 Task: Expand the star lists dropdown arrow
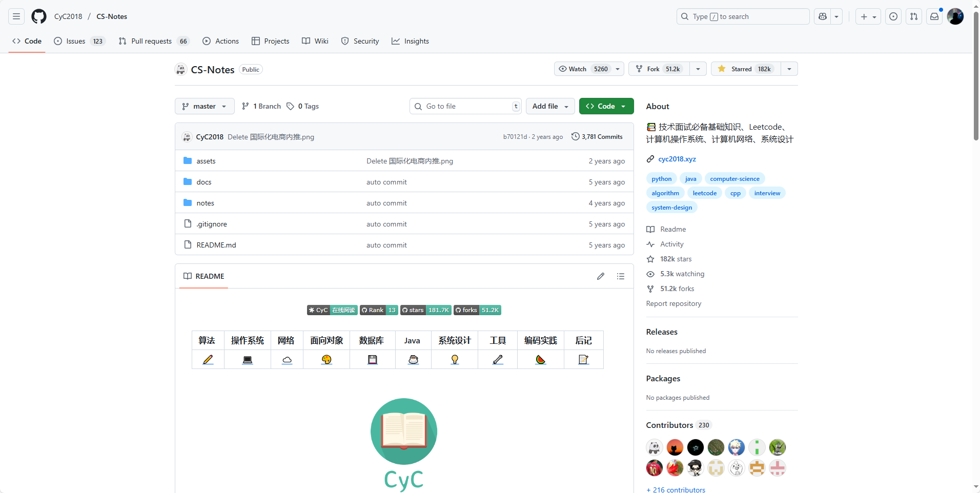789,69
